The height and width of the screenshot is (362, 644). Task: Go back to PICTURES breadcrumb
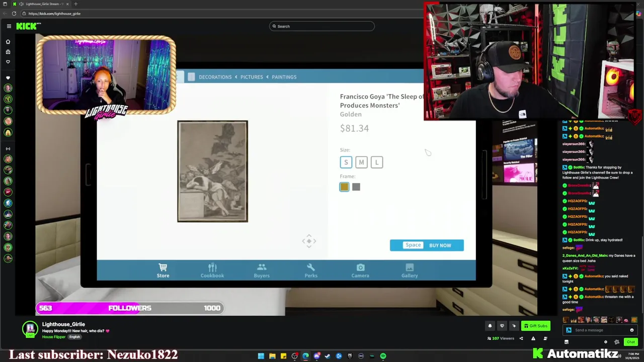252,77
